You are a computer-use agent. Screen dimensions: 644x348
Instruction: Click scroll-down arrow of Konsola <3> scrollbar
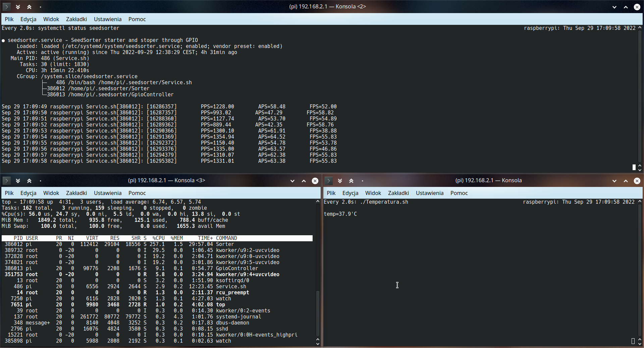318,344
